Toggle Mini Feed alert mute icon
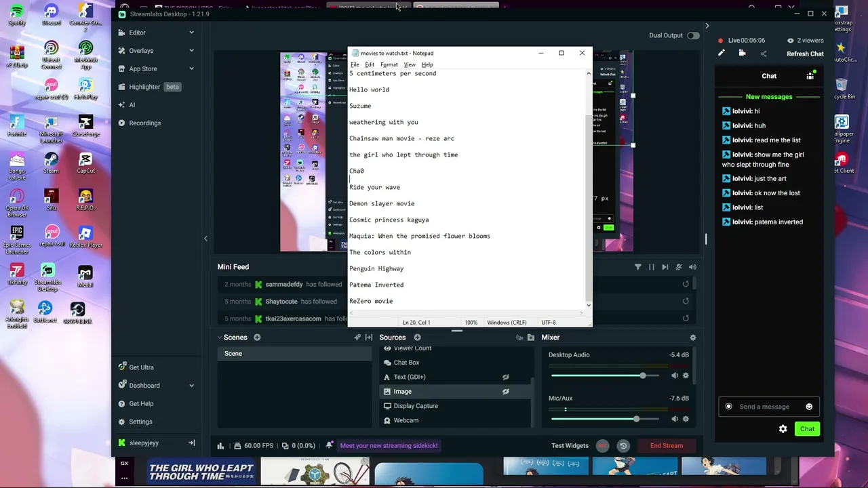The height and width of the screenshot is (488, 868). [679, 267]
